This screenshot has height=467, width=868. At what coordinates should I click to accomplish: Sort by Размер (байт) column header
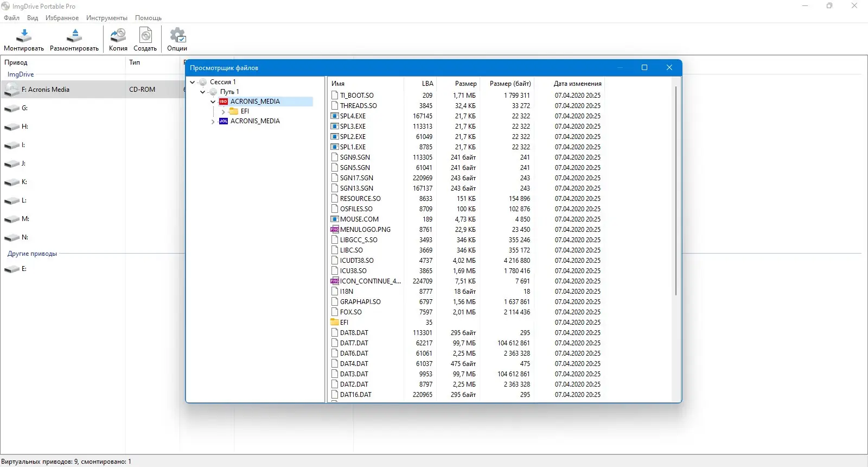[507, 84]
